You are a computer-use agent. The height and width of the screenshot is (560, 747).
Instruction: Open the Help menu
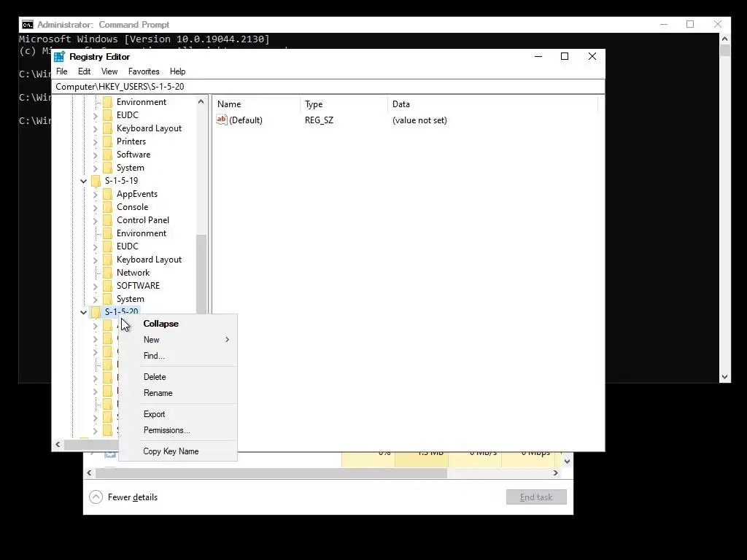[178, 71]
